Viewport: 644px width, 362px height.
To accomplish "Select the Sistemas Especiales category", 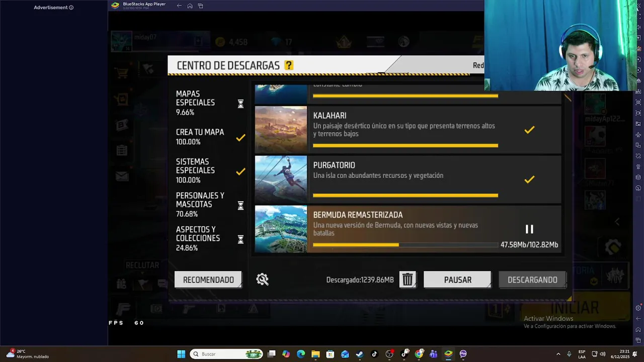I will (209, 171).
